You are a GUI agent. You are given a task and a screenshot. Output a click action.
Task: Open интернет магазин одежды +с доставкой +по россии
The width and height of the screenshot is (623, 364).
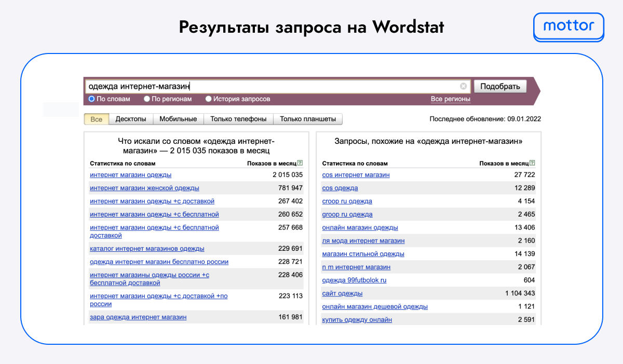pos(158,300)
